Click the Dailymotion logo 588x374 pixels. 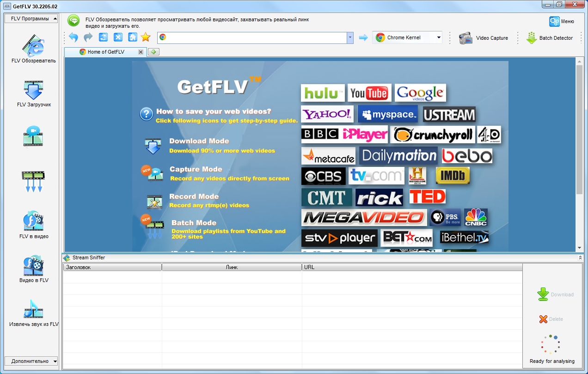pos(399,156)
